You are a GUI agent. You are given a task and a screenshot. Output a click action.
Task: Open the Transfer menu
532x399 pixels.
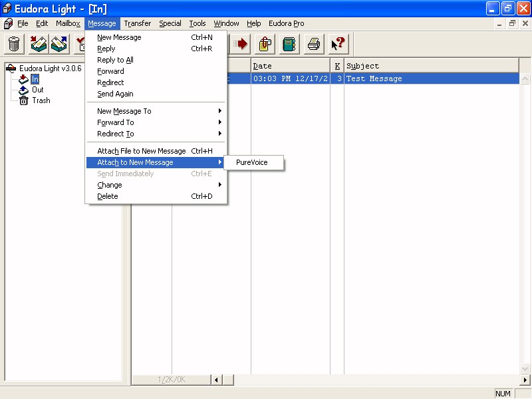[138, 23]
